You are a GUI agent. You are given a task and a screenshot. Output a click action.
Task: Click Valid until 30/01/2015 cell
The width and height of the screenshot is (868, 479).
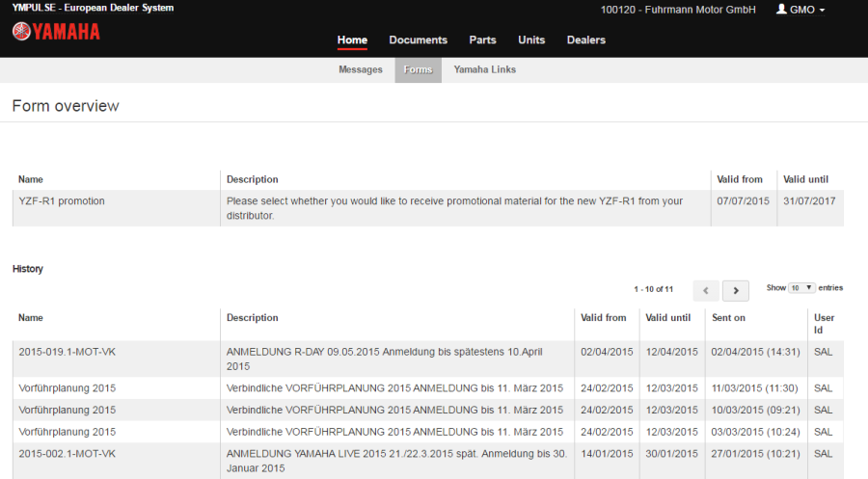[671, 454]
